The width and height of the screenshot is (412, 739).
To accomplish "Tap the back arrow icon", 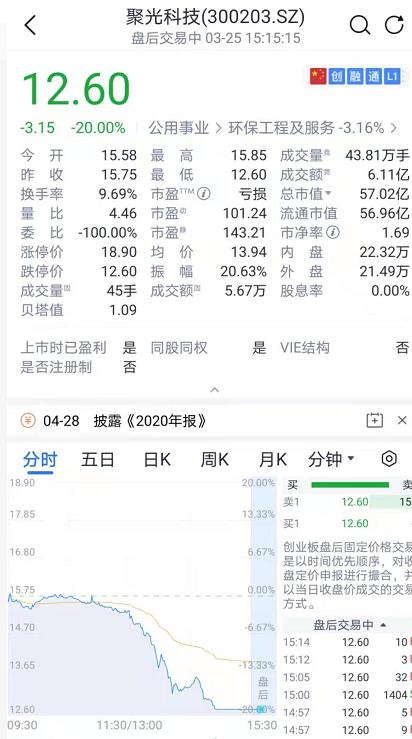I will (x=30, y=25).
